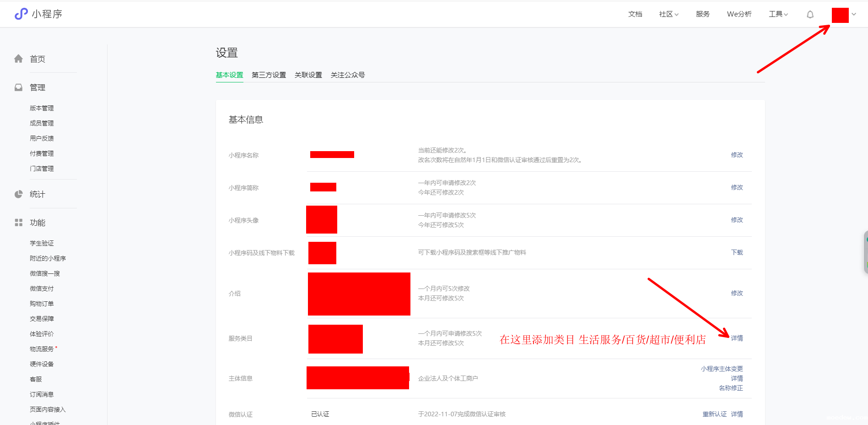868x425 pixels.
Task: Select 微信支付 in the sidebar
Action: click(42, 289)
